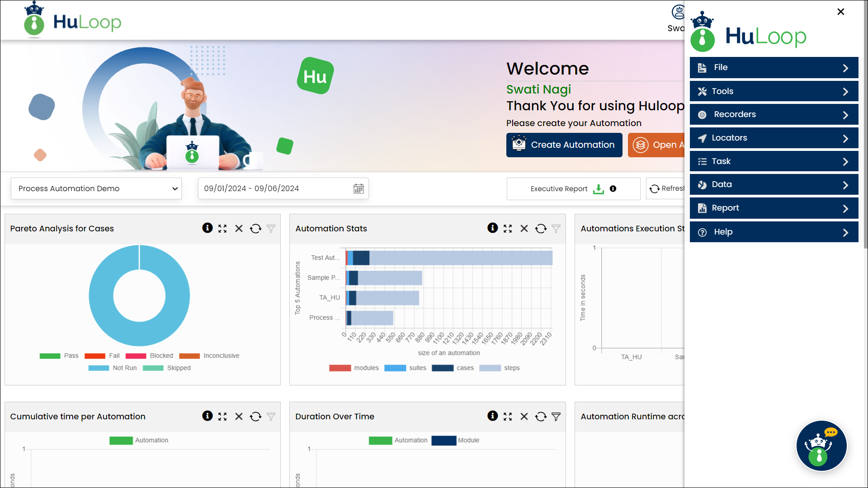868x488 pixels.
Task: Refresh the Duration Over Time widget
Action: coord(541,417)
